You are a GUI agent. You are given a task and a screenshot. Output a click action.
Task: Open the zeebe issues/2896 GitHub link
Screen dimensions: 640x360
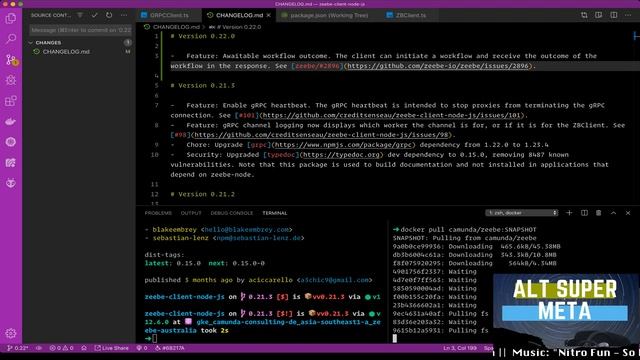pyautogui.click(x=437, y=66)
